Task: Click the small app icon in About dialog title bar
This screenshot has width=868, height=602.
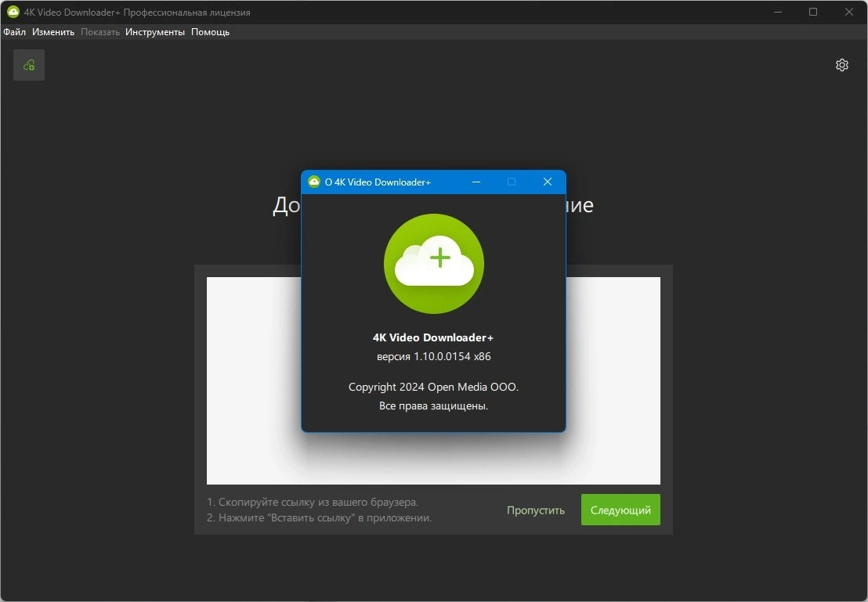Action: point(314,182)
